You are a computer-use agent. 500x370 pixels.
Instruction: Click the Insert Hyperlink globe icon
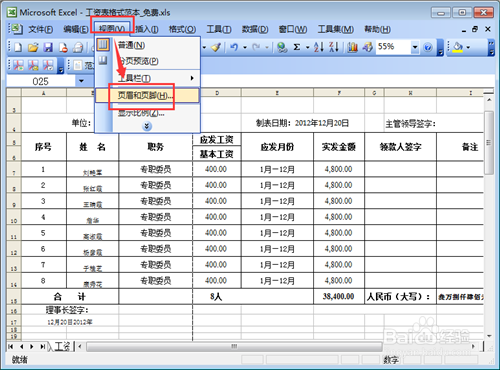282,47
